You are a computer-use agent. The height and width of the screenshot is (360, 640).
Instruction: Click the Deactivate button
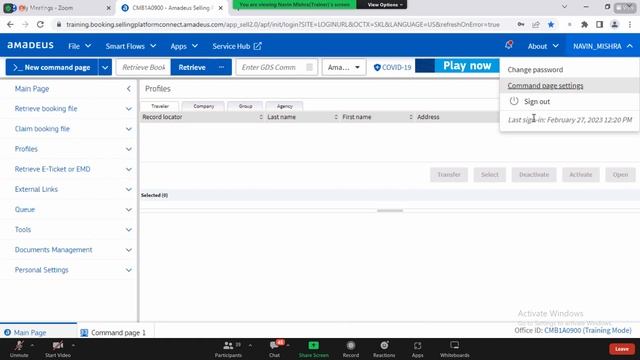pos(534,175)
